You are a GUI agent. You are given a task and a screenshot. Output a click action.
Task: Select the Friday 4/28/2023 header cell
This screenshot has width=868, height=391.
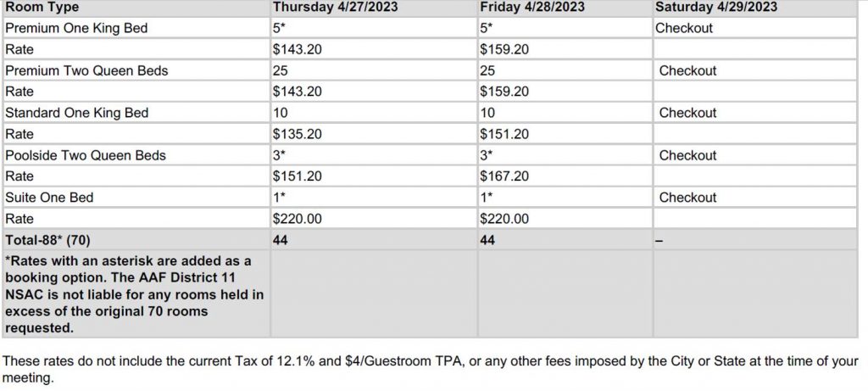click(565, 7)
